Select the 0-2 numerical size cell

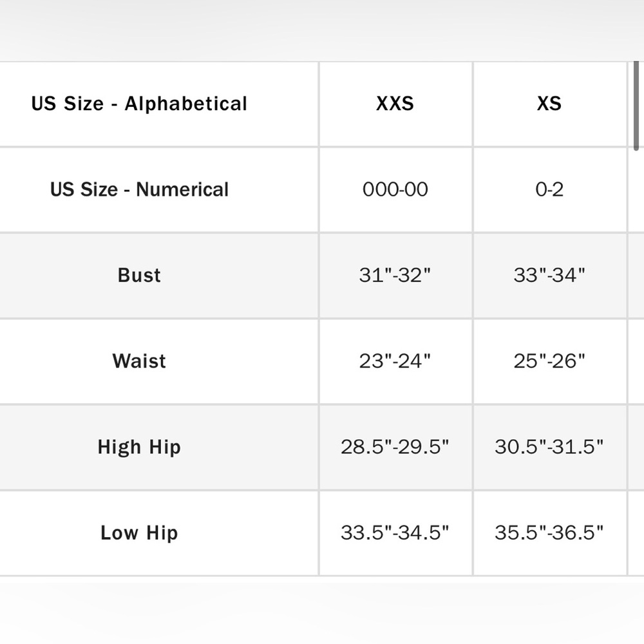coord(549,189)
